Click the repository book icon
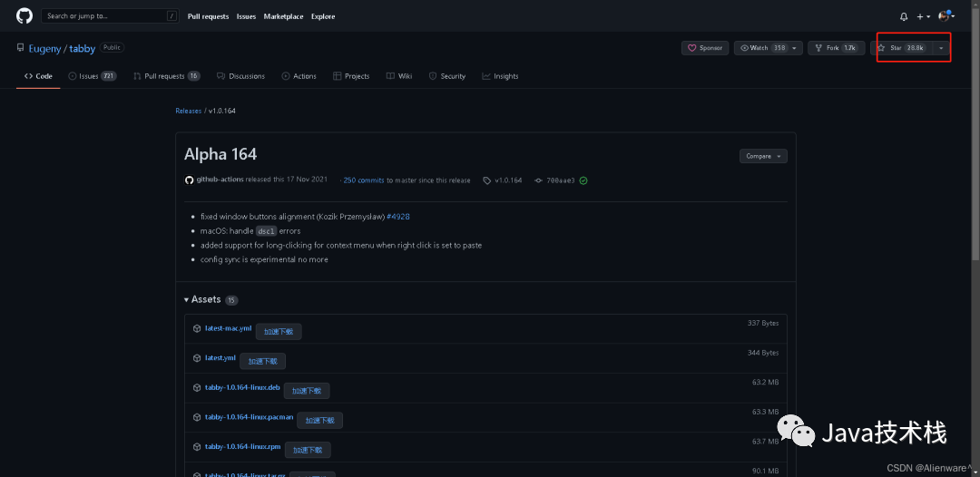Viewport: 980px width, 477px height. coord(21,47)
